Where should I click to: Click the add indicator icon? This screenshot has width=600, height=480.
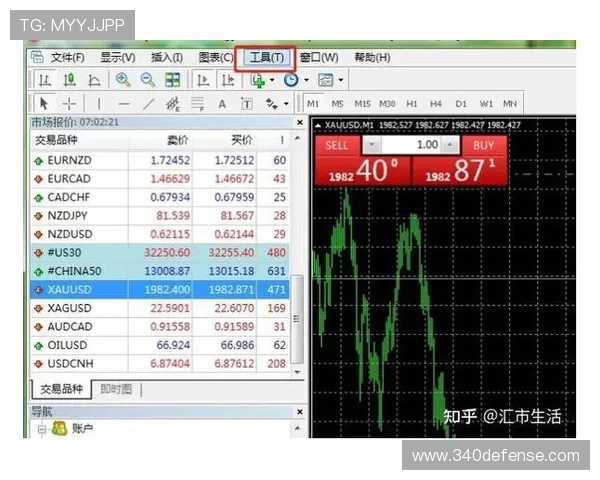pos(258,80)
